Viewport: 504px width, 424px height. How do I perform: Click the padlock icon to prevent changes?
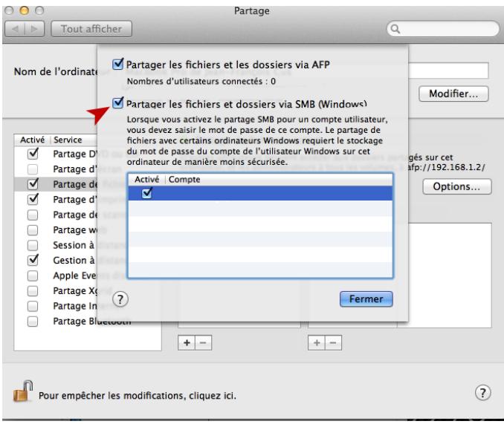23,391
